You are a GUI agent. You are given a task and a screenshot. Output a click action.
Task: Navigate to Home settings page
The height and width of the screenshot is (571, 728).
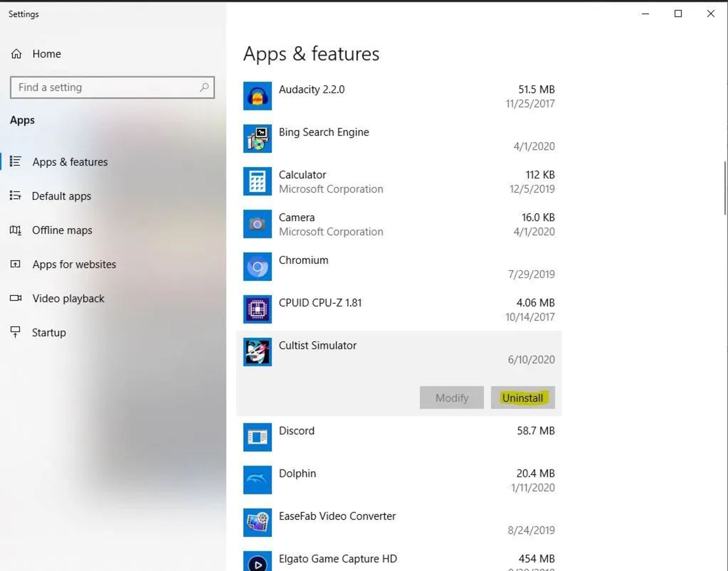[47, 53]
